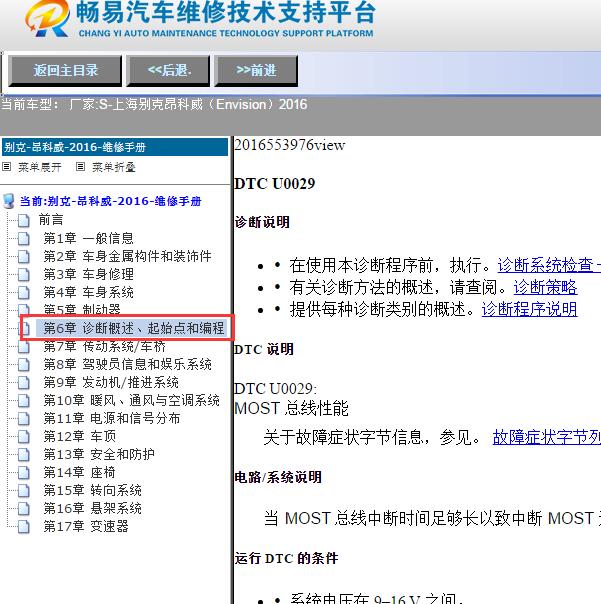The width and height of the screenshot is (601, 604).
Task: Open the 前言 tree item
Action: pos(51,220)
